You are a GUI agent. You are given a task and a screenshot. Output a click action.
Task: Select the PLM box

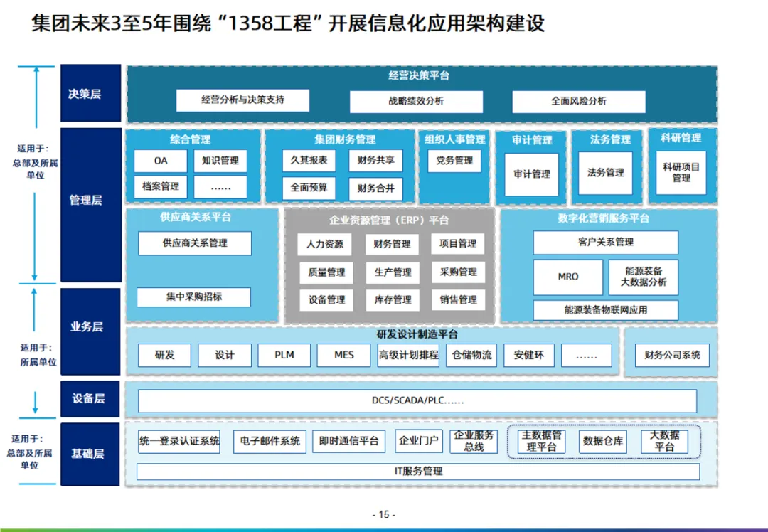pos(284,355)
